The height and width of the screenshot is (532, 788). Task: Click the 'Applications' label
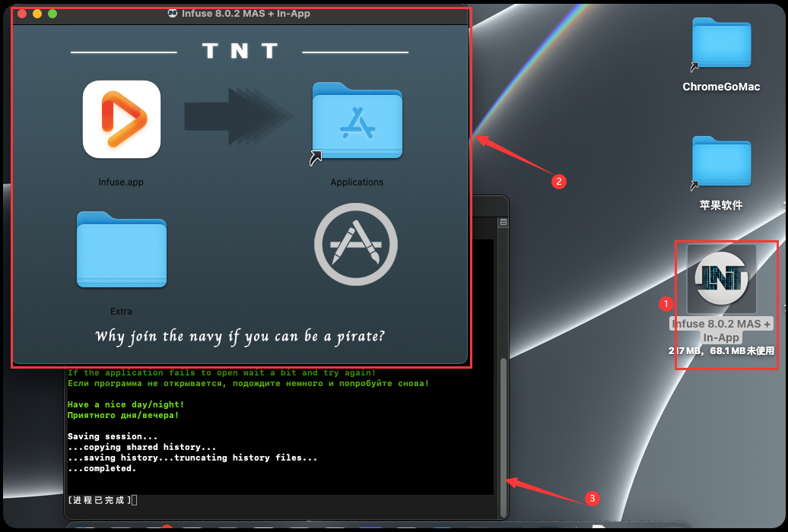(x=357, y=182)
